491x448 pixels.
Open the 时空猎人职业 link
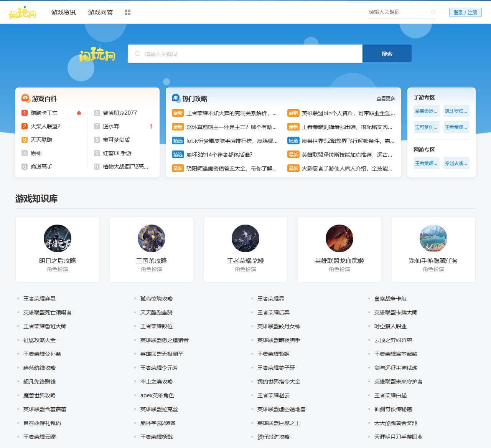tap(390, 326)
